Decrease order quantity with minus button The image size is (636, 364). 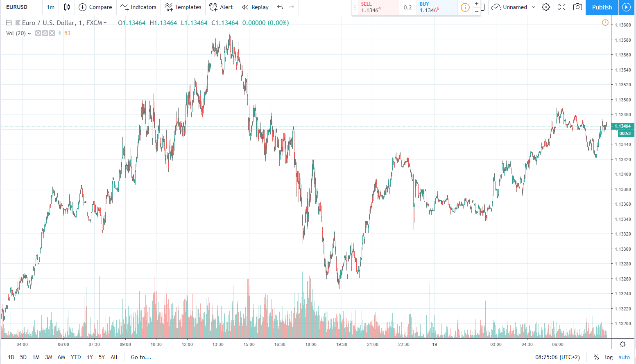pos(477,11)
